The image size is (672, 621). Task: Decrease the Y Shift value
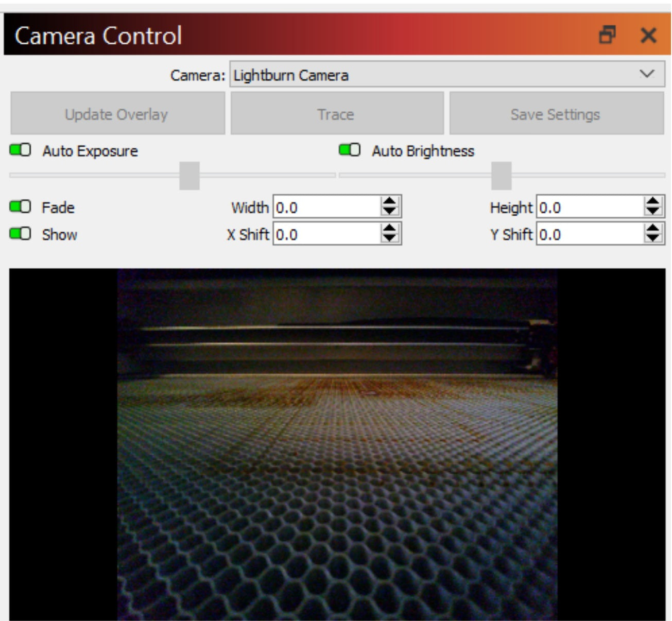[x=652, y=239]
